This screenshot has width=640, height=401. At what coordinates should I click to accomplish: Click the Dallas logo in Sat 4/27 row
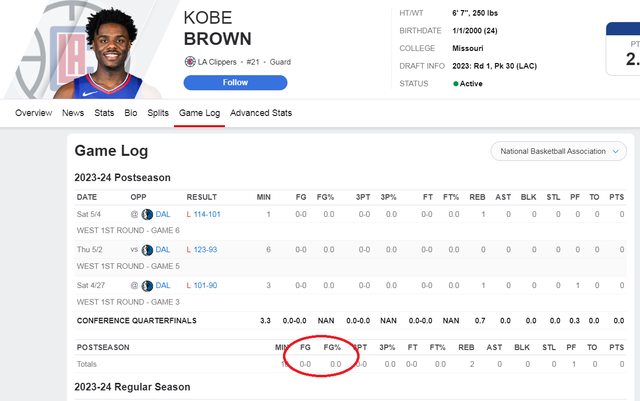coord(148,285)
